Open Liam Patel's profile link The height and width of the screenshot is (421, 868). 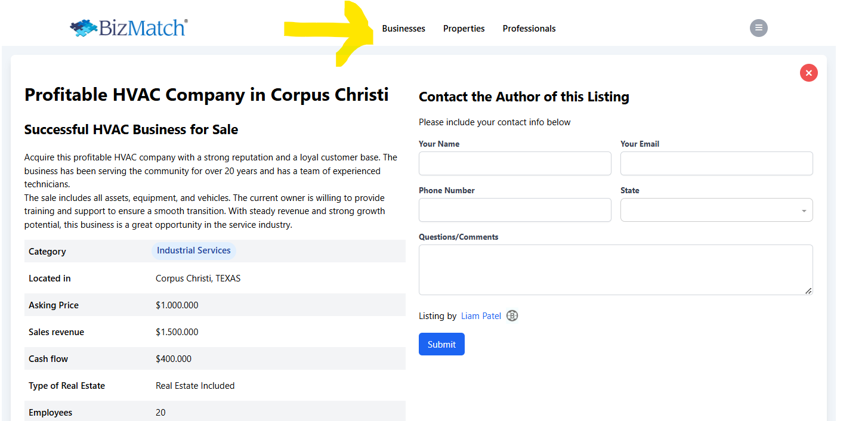pyautogui.click(x=481, y=316)
